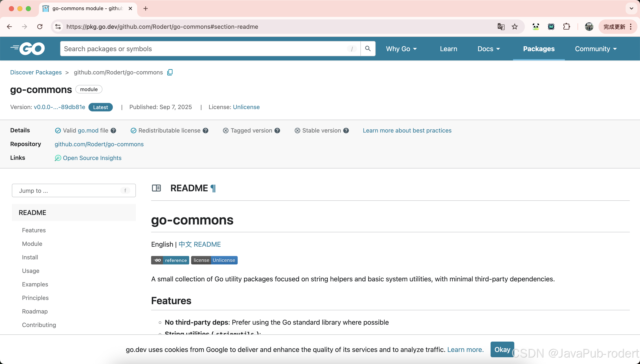Click help icon beside Stable version

click(346, 130)
